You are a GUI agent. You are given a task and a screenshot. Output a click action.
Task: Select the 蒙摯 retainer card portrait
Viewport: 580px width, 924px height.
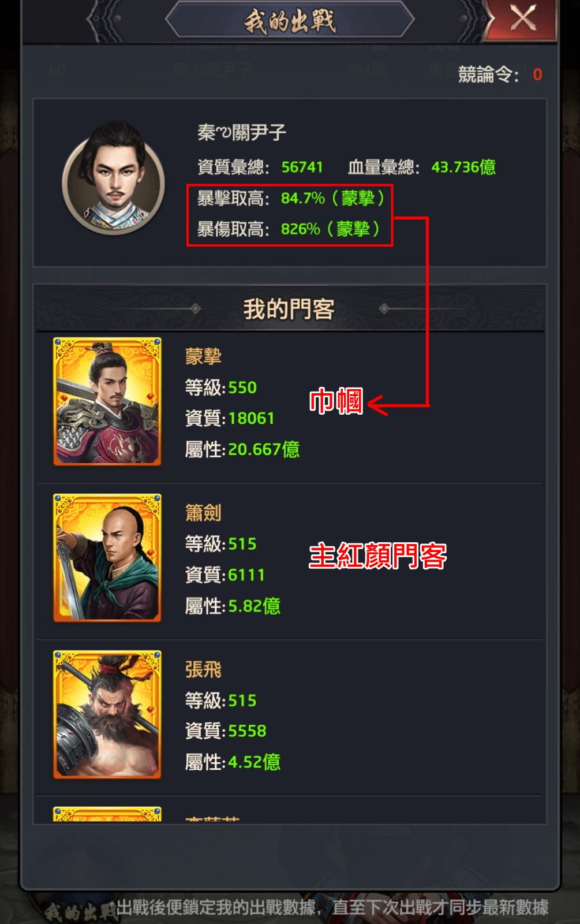click(107, 401)
